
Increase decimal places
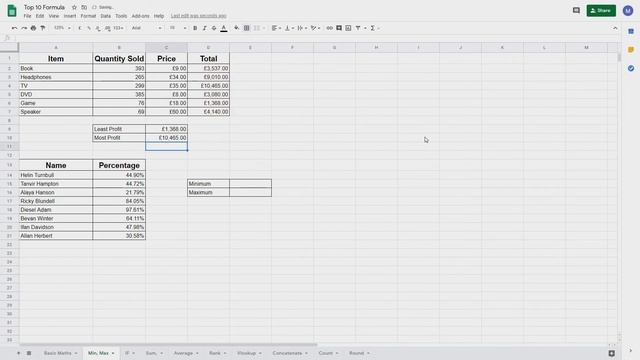click(x=108, y=28)
